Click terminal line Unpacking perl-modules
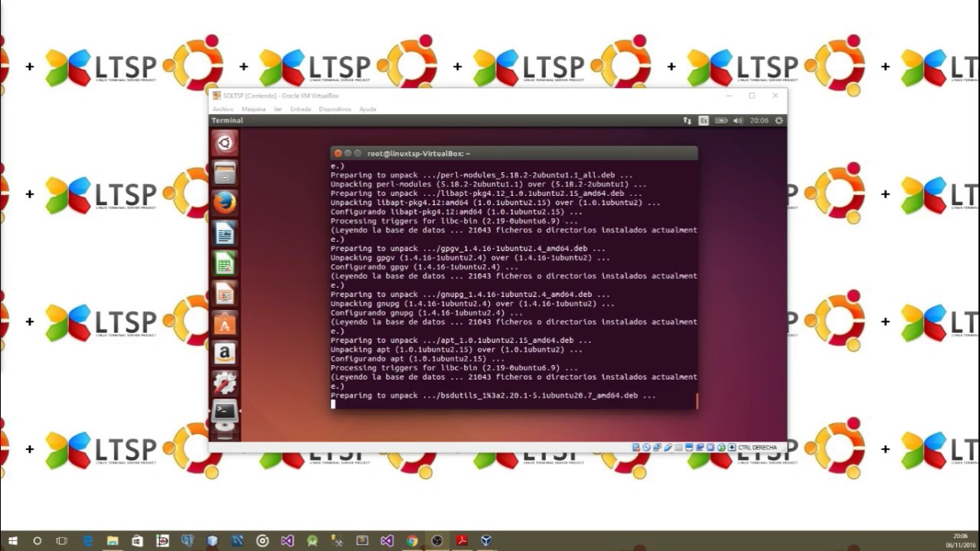The image size is (980, 551). [488, 184]
